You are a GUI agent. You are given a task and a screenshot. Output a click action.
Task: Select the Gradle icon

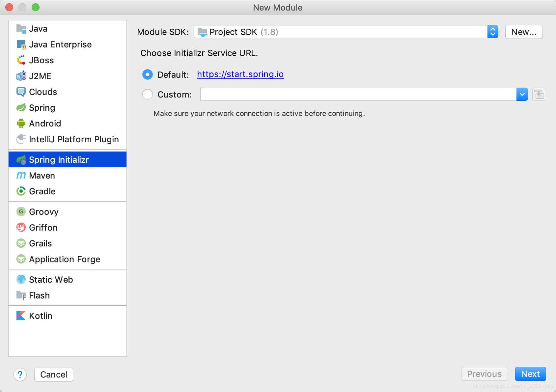click(21, 191)
